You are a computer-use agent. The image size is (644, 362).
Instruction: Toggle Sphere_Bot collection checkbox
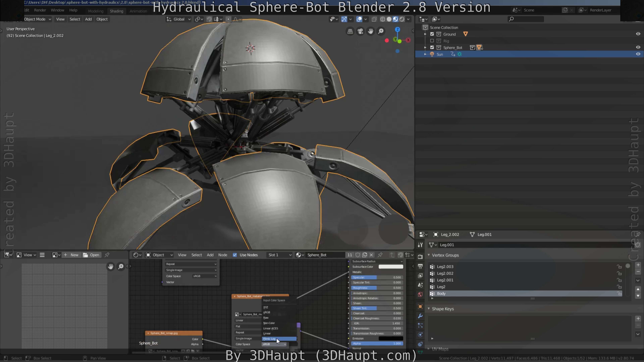pyautogui.click(x=432, y=47)
